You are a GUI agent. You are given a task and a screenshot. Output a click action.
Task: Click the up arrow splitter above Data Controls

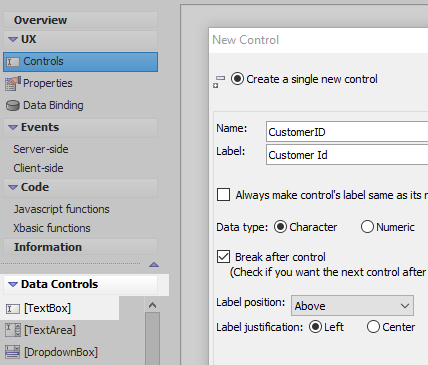click(x=154, y=265)
